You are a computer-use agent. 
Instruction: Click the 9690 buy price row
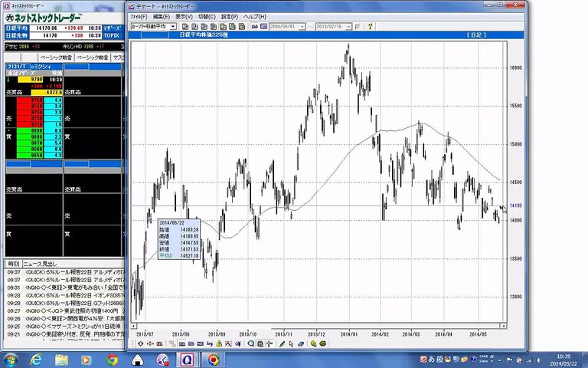click(30, 130)
